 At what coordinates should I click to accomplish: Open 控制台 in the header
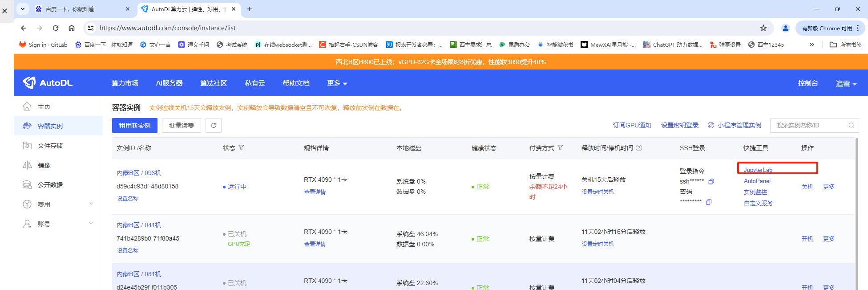point(808,83)
